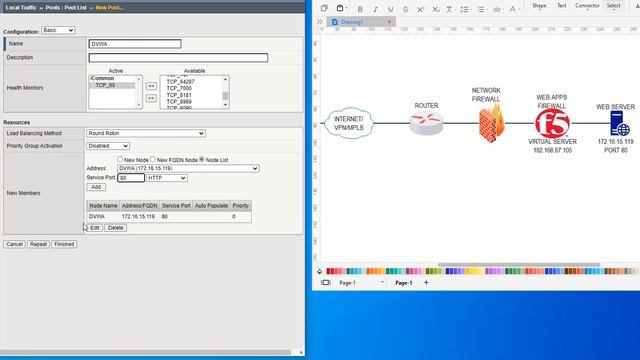Open the line spacing text icon
The height and width of the screenshot is (360, 640).
pyautogui.click(x=449, y=9)
